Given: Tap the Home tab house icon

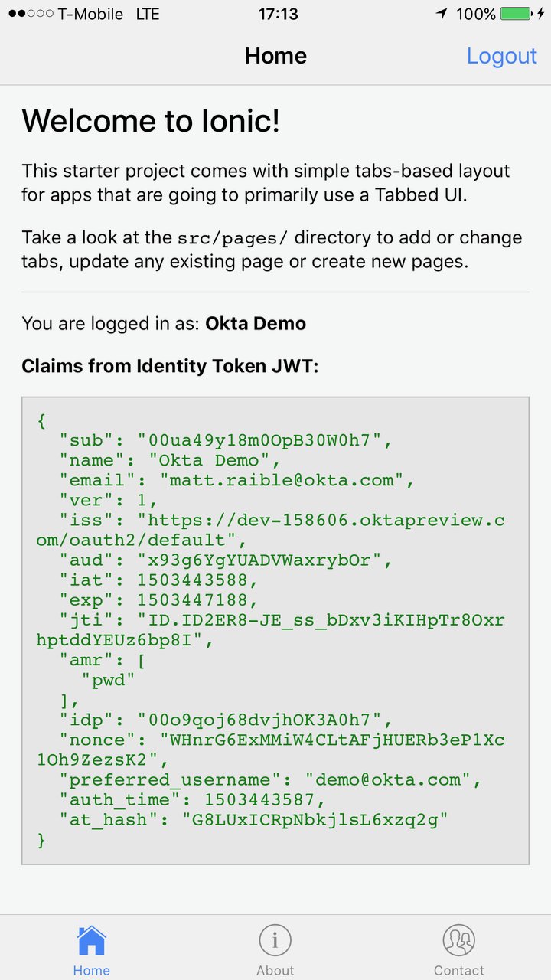Looking at the screenshot, I should point(92,941).
